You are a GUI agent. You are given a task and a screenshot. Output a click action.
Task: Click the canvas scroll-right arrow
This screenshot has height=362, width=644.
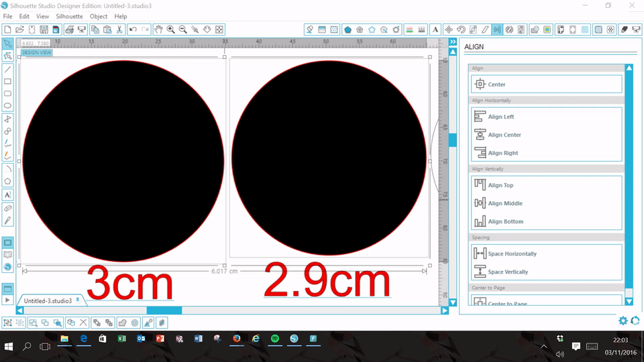[444, 310]
